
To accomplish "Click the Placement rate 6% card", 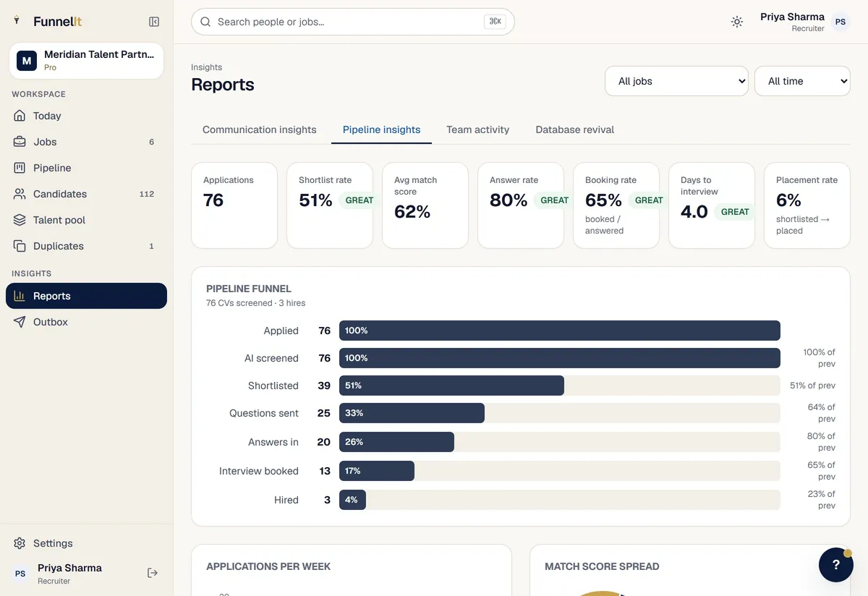I will click(x=807, y=205).
